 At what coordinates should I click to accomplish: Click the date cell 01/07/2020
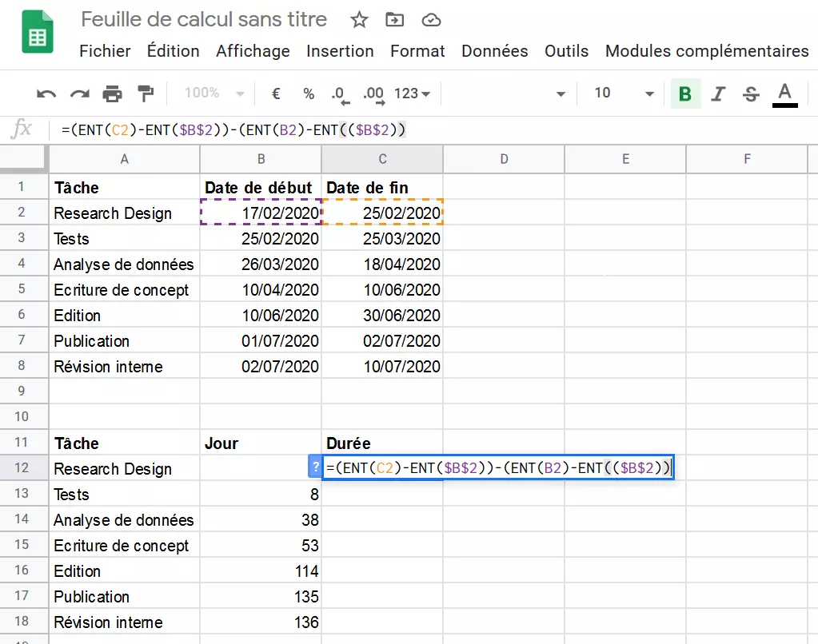pos(261,340)
